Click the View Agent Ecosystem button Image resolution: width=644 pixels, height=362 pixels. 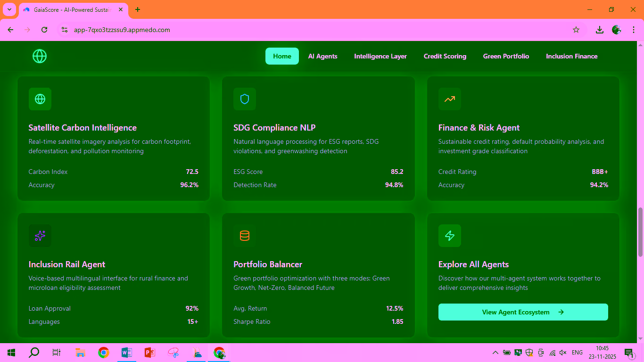point(523,312)
